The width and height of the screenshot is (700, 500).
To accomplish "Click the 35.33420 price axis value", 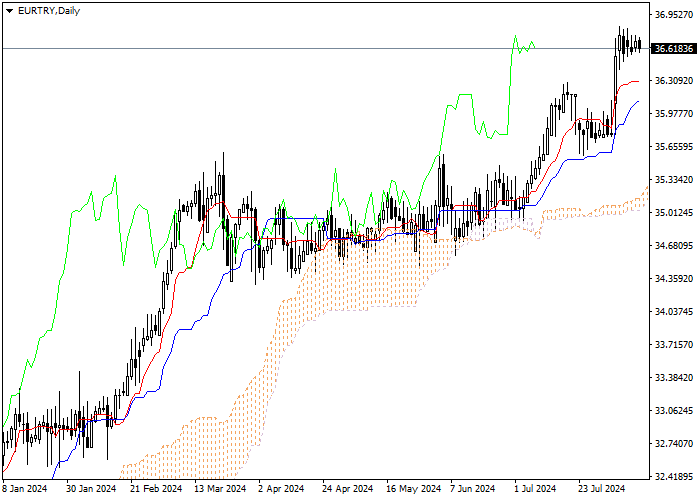I will 674,180.
